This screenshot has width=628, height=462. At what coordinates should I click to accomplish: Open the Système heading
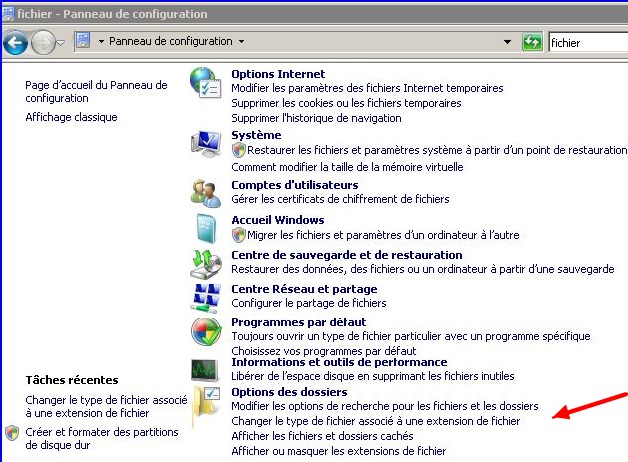(256, 135)
